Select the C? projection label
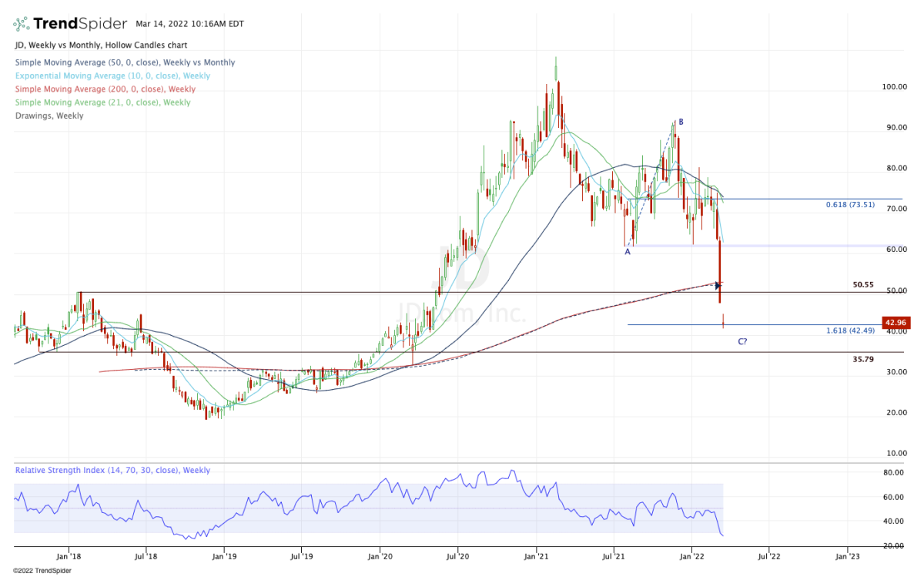The width and height of the screenshot is (924, 577). click(x=742, y=341)
